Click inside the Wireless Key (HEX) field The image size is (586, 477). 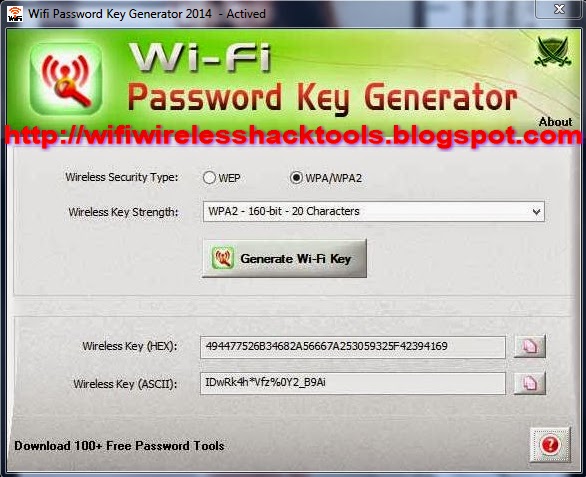353,347
